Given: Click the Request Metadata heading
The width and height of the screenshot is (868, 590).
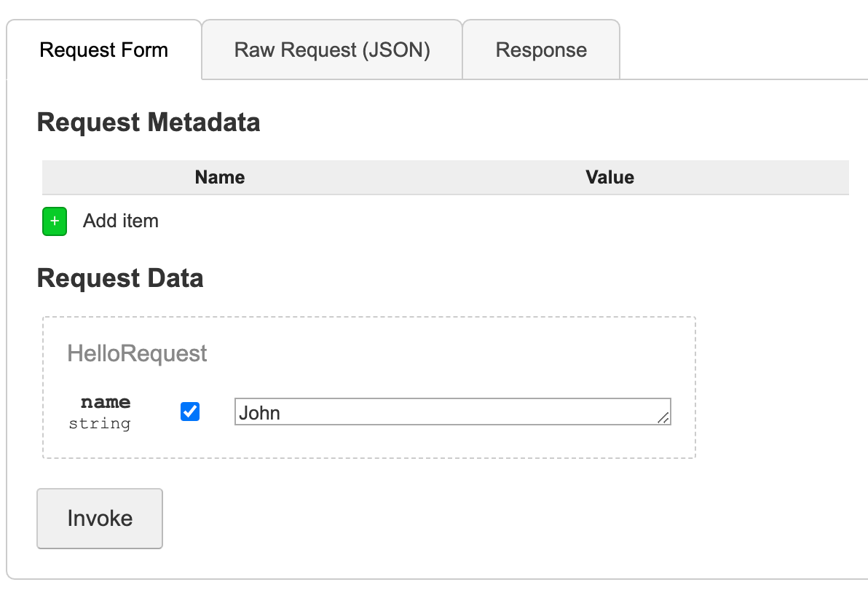Looking at the screenshot, I should [x=149, y=122].
